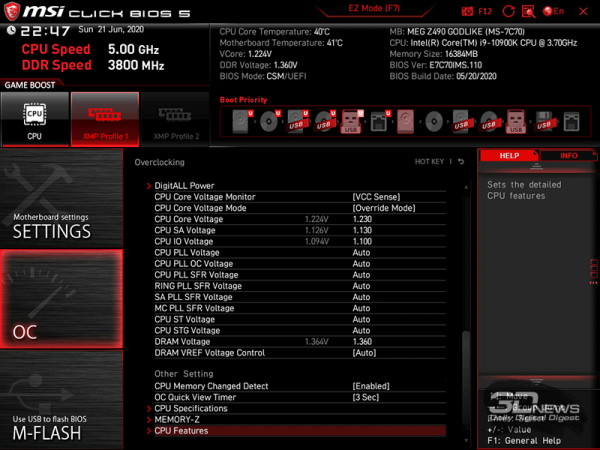600x450 pixels.
Task: Open the CPU Core Voltage Mode dropdown
Action: click(383, 208)
